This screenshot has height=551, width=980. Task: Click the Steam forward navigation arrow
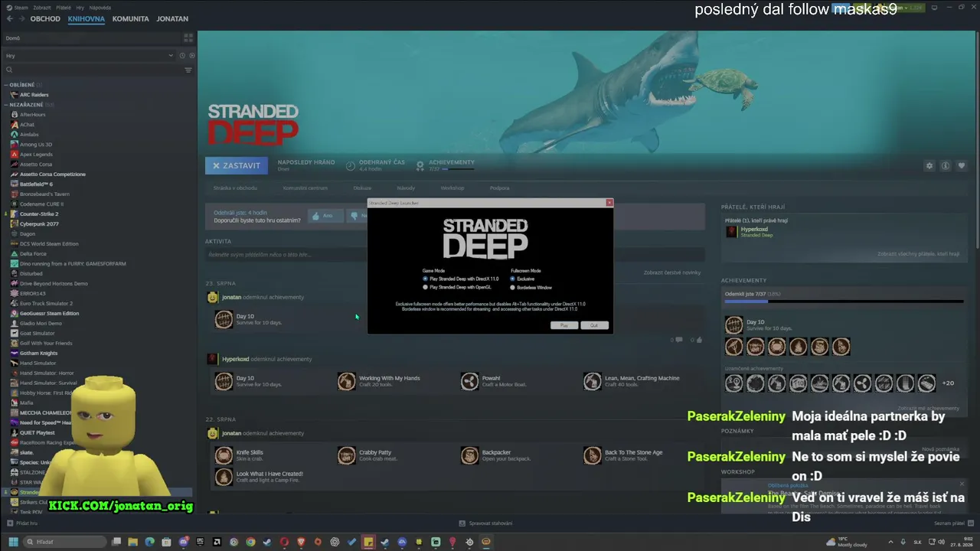point(21,18)
